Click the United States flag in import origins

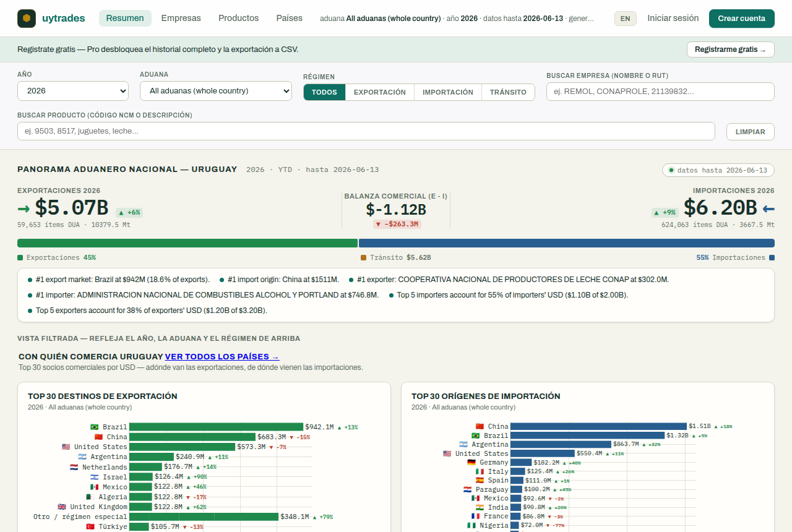(447, 453)
